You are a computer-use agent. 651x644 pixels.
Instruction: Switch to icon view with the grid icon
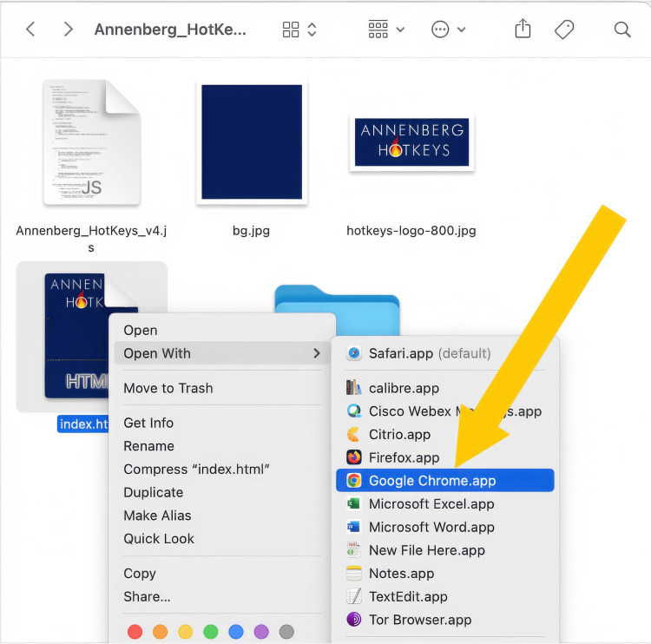click(291, 30)
